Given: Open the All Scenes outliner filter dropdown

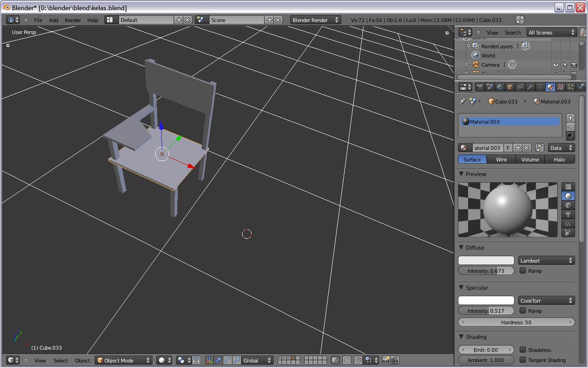Looking at the screenshot, I should click(552, 32).
